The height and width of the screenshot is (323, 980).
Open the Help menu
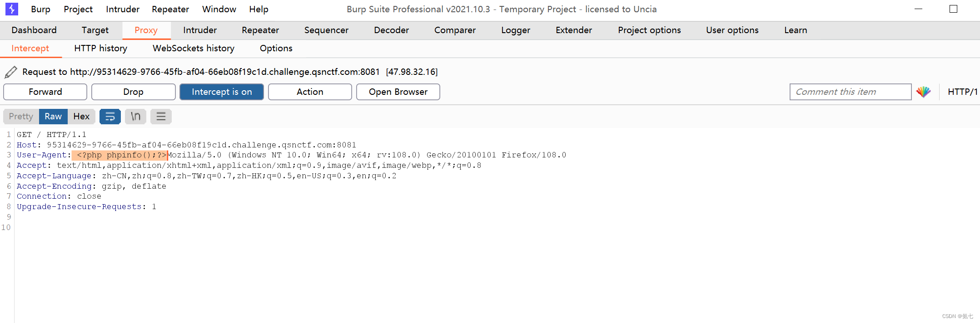[x=259, y=9]
